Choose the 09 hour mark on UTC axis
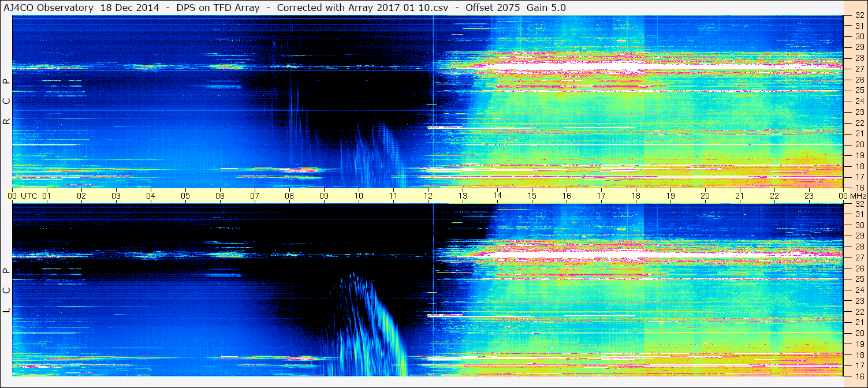 pyautogui.click(x=324, y=196)
